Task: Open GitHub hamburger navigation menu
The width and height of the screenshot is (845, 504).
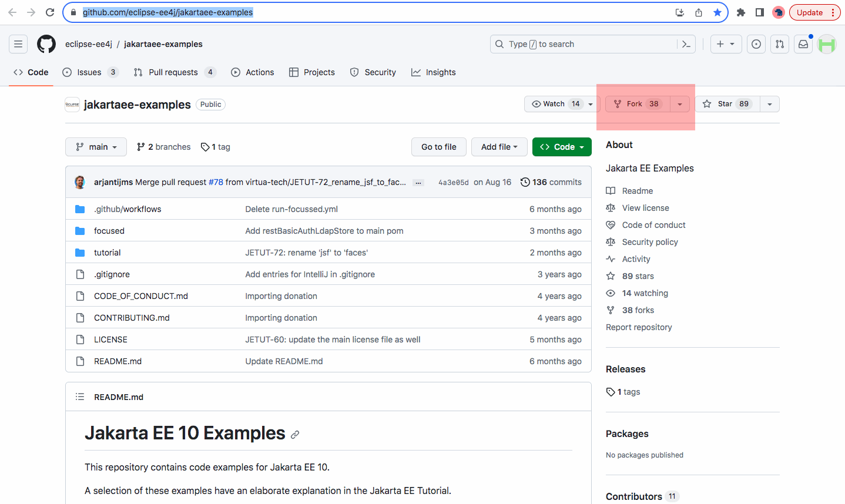Action: click(18, 44)
